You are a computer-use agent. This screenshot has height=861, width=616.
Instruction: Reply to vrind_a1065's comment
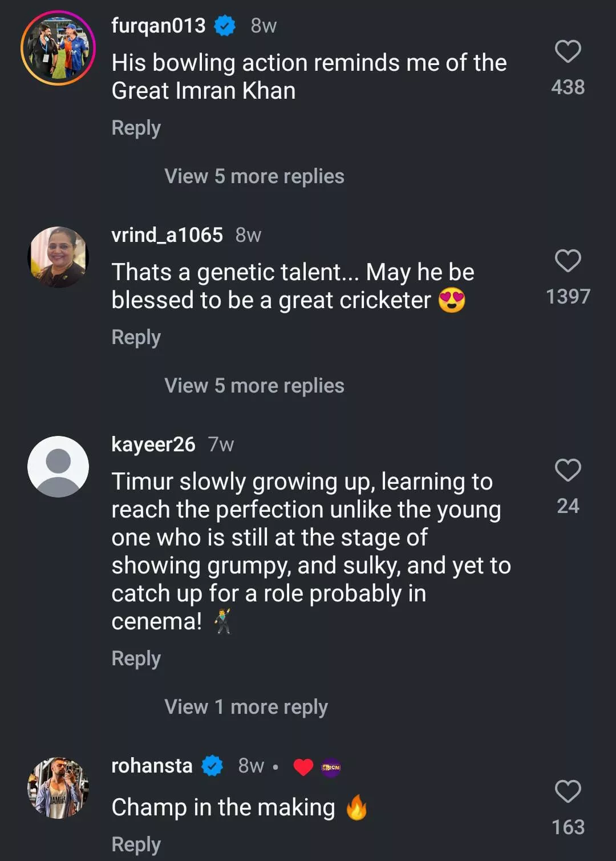click(x=136, y=337)
